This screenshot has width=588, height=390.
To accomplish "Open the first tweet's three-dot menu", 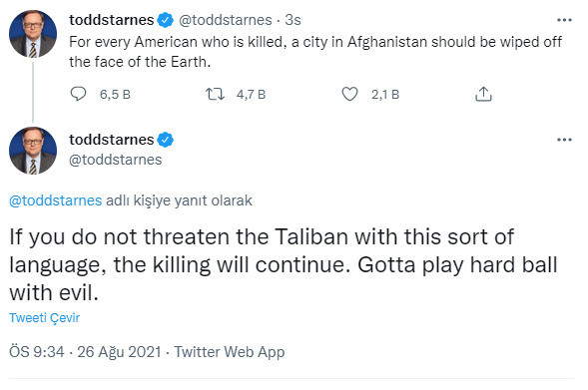I will tap(564, 20).
